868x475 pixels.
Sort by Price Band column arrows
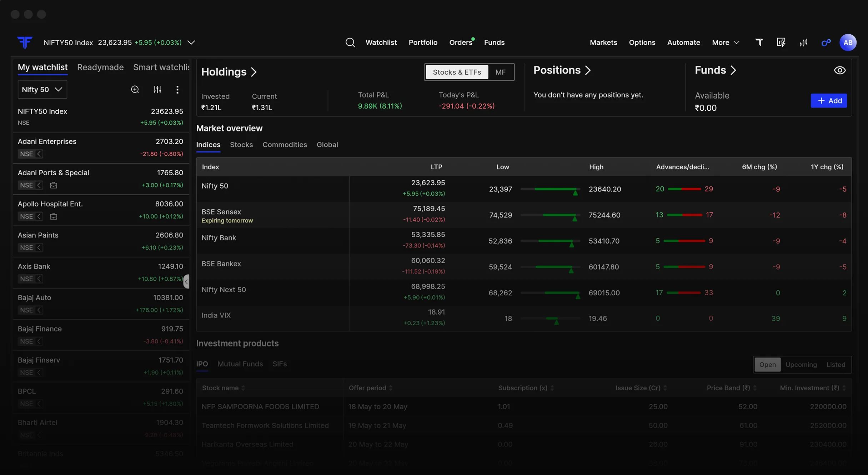point(755,388)
